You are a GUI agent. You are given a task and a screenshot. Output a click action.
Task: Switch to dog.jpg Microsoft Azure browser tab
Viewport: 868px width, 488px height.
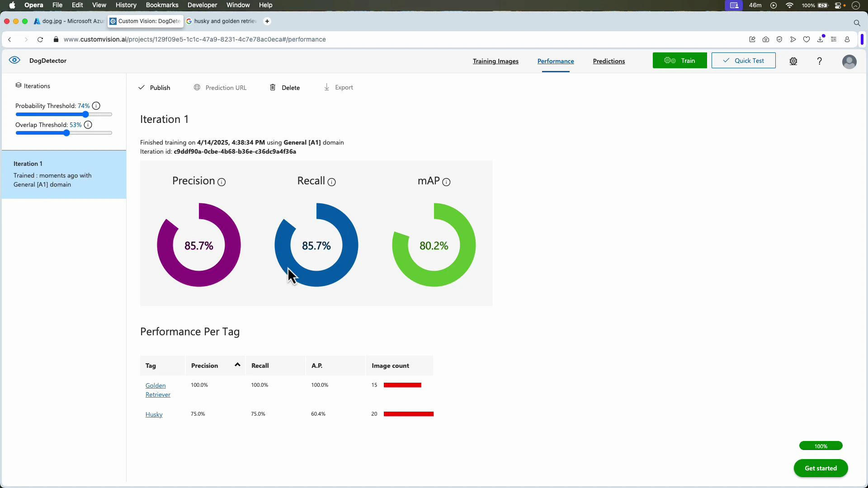[69, 21]
